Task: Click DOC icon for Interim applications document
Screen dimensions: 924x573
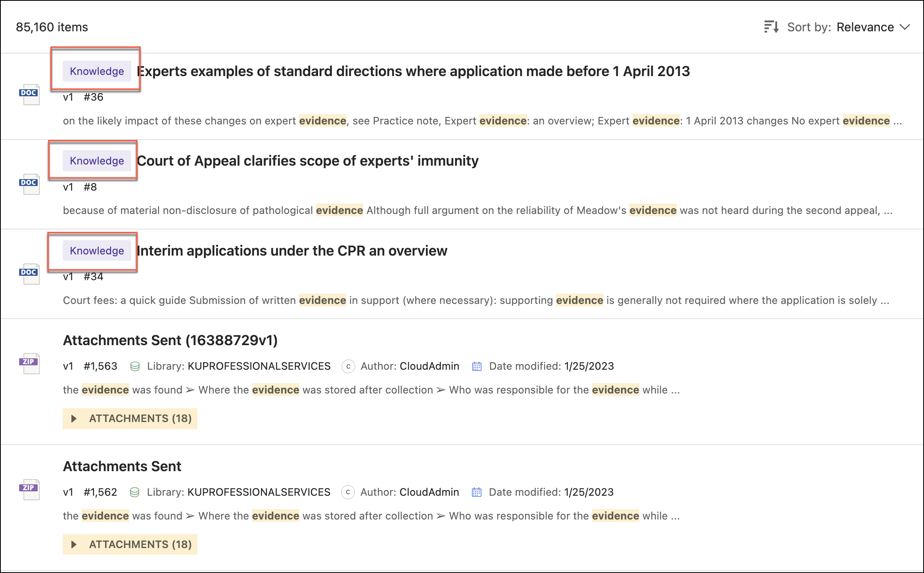Action: [x=30, y=274]
